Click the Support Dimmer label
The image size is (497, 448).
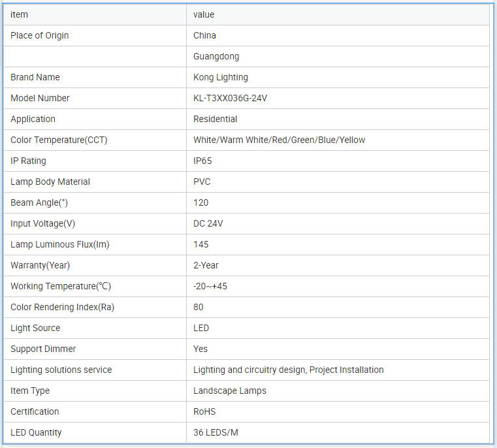pyautogui.click(x=43, y=349)
